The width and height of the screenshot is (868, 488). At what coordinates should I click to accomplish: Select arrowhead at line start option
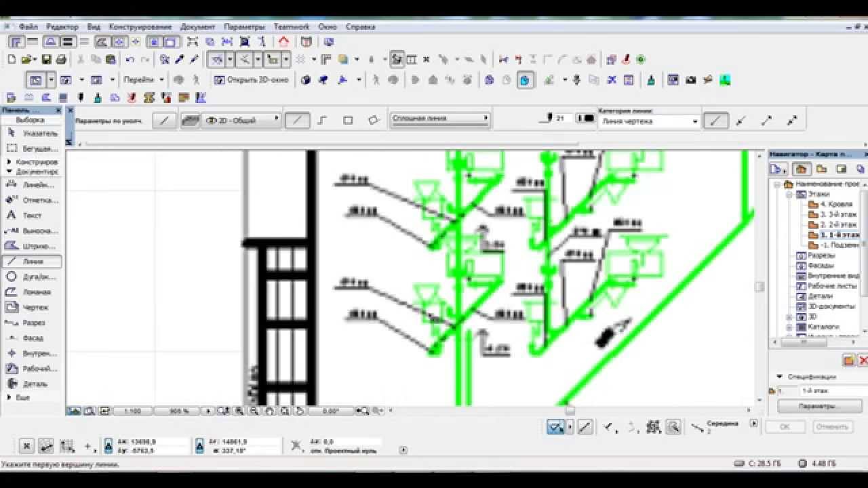pos(741,121)
